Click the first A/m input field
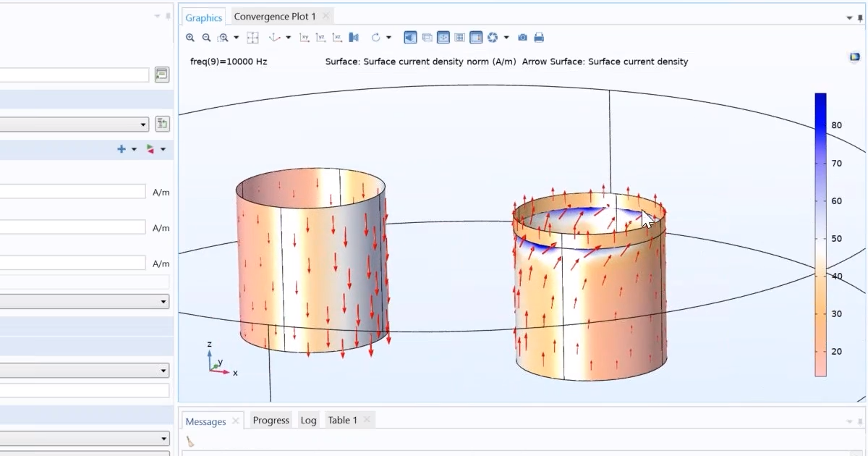The height and width of the screenshot is (456, 868). pos(72,191)
